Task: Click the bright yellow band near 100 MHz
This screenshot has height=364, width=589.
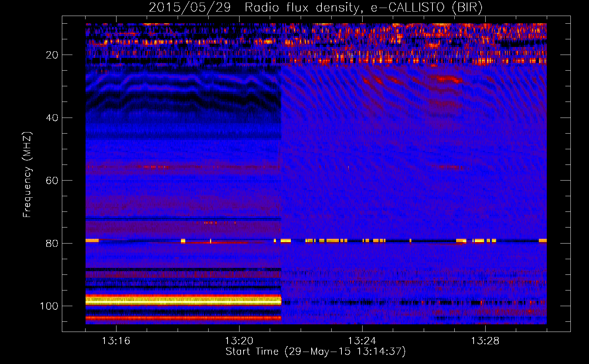Action: pos(183,301)
